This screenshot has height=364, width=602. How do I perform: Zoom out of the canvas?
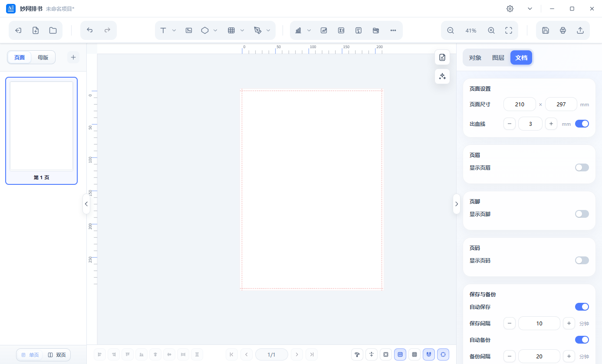451,30
